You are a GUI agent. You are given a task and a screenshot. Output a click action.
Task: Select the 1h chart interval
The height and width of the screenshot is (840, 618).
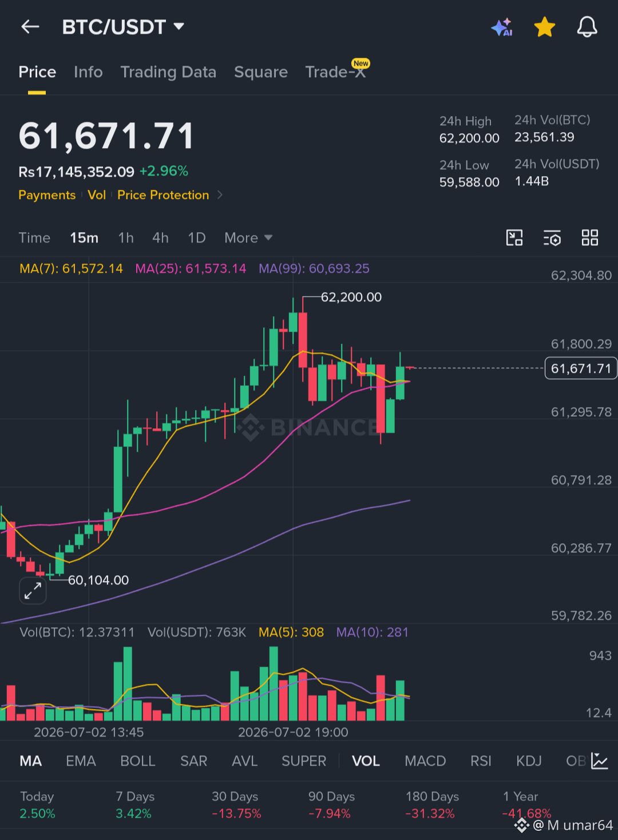(126, 238)
